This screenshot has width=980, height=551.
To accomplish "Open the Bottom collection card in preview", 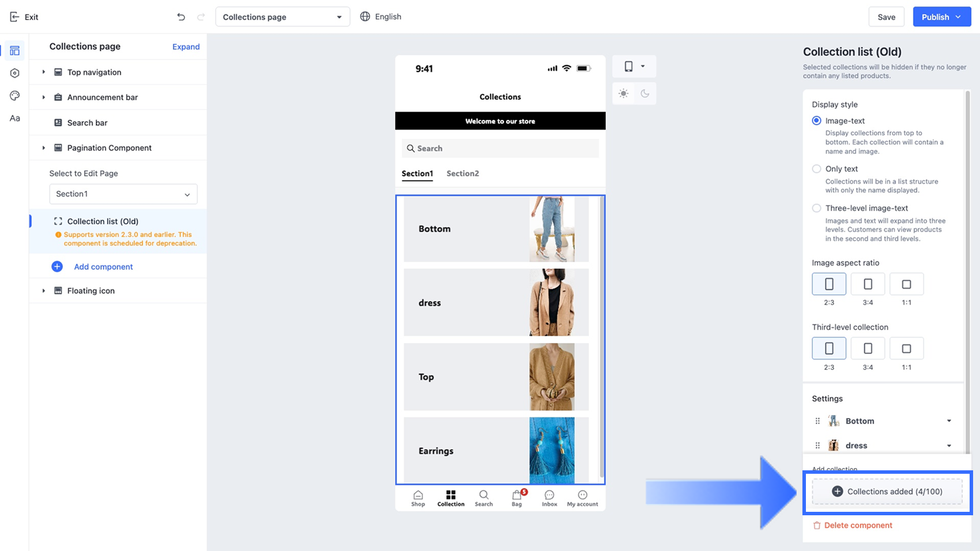I will [x=496, y=229].
